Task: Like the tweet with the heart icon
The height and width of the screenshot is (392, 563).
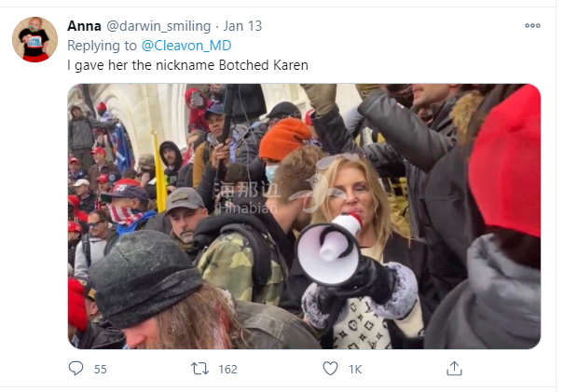Action: 329,369
